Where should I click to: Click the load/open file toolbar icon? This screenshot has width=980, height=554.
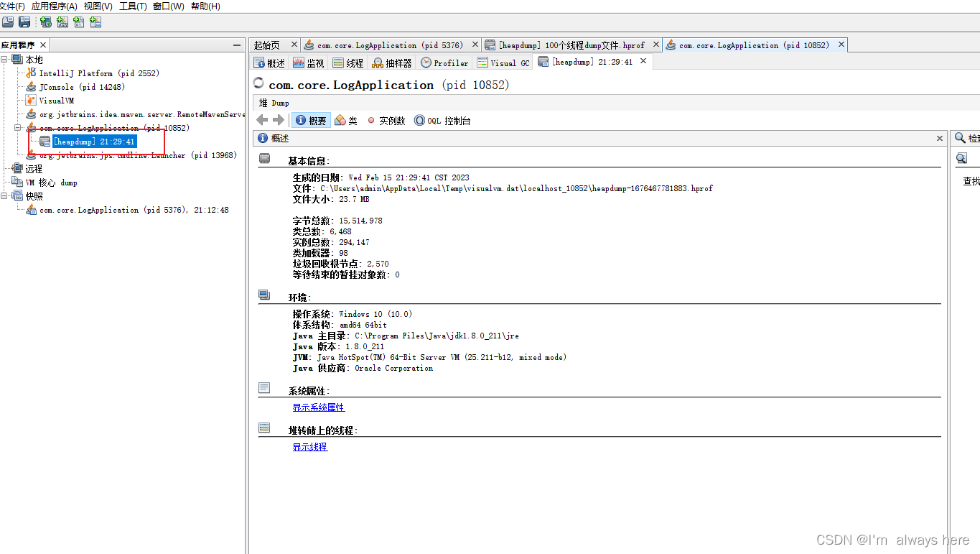point(8,22)
